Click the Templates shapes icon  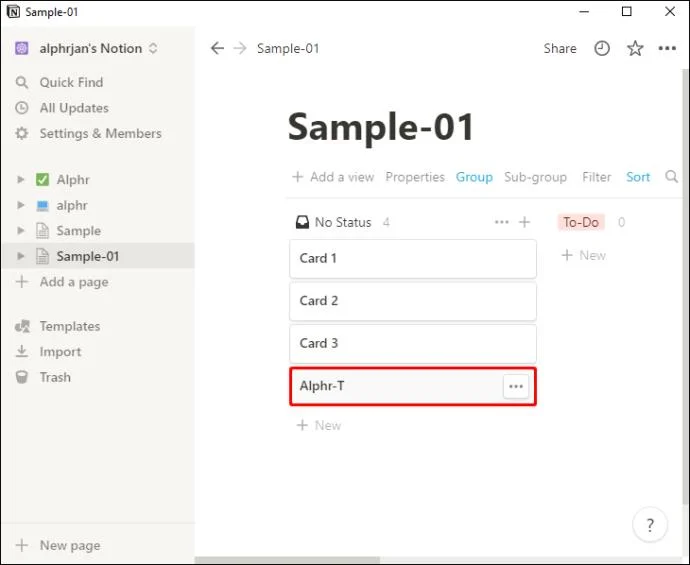22,326
